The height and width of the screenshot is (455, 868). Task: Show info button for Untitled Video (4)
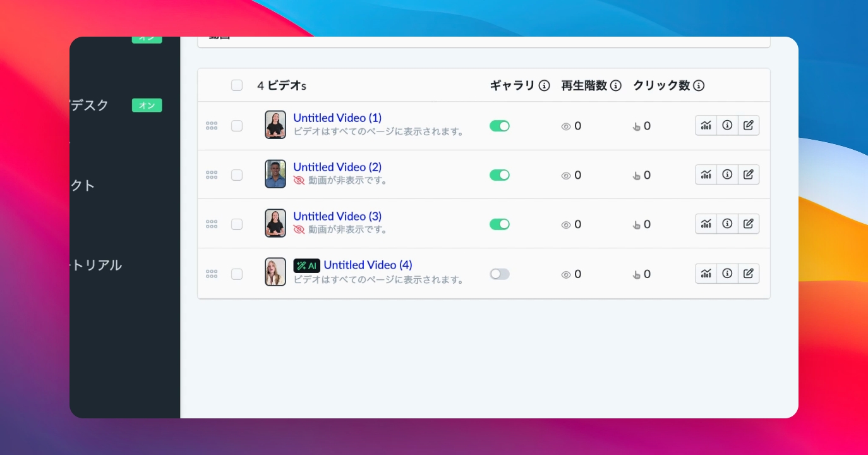tap(727, 273)
